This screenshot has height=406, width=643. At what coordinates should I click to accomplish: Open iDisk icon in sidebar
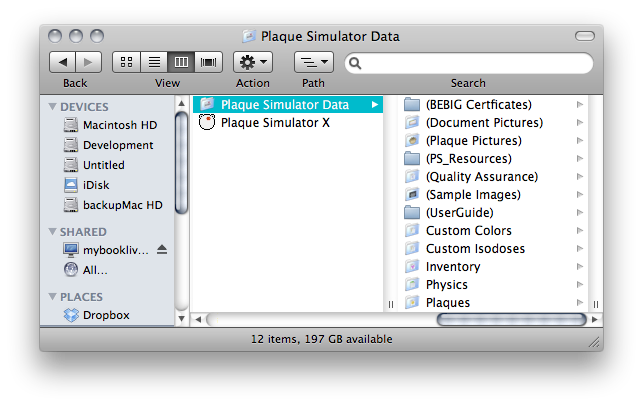tap(71, 185)
